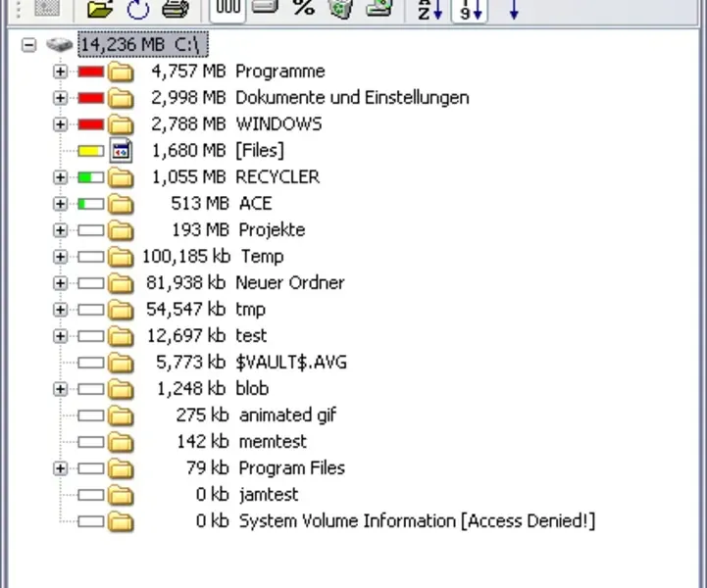Click the System Volume Information folder icon

[x=121, y=521]
